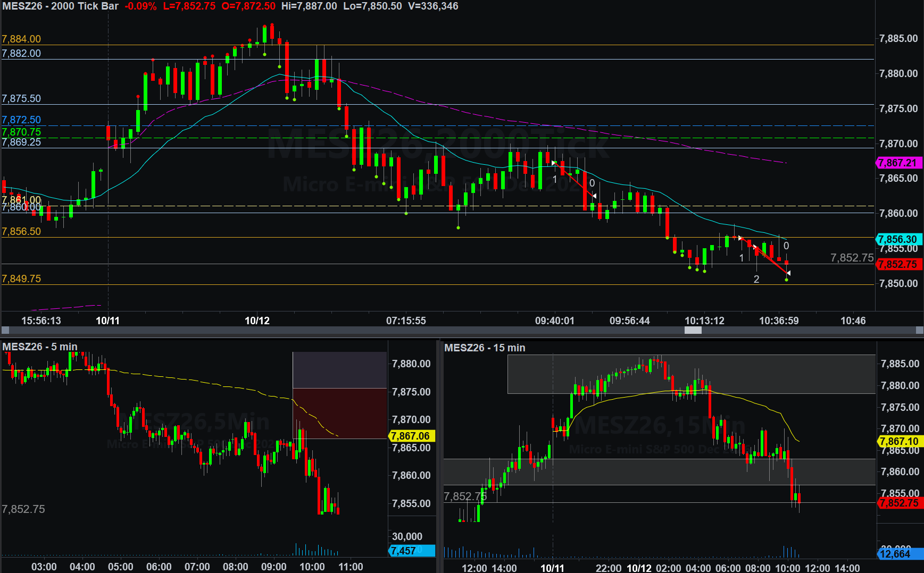Image resolution: width=924 pixels, height=573 pixels.
Task: Click the 09:40:01 time axis label
Action: click(555, 321)
